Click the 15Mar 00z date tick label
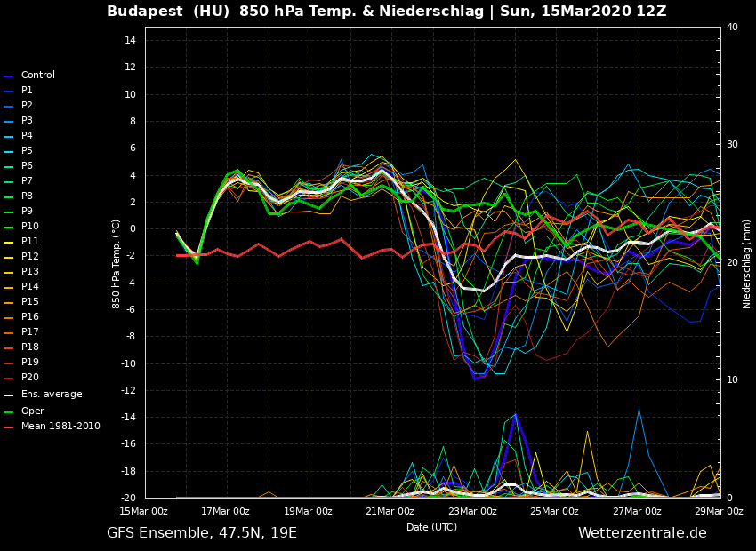756x551 pixels. [143, 511]
